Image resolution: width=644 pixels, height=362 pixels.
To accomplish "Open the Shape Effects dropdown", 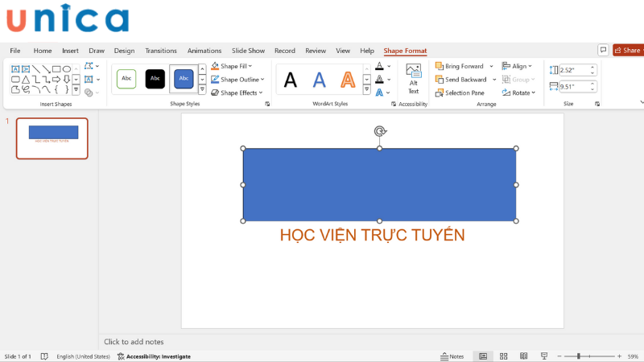I will pyautogui.click(x=237, y=93).
